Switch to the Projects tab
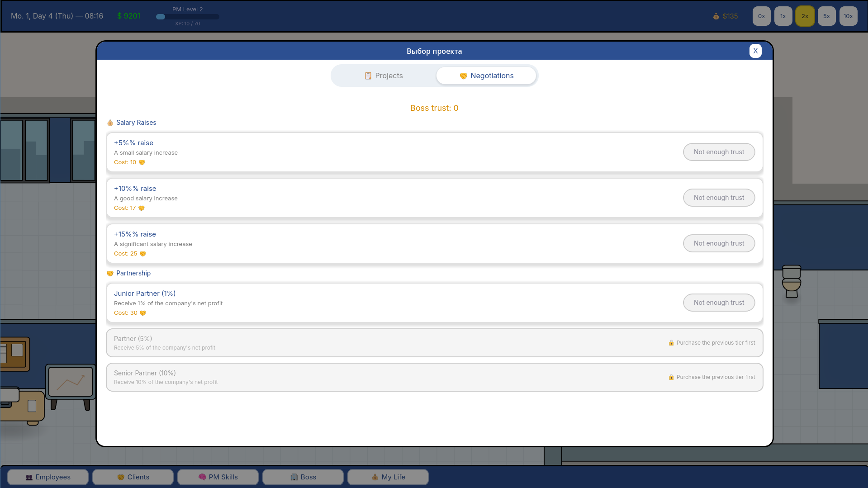 coord(384,76)
